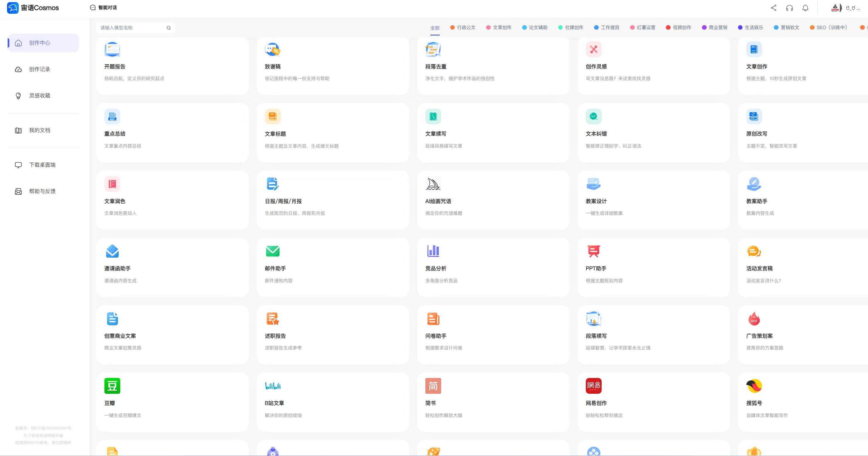Open the 教案助手 card
Screen dimensions: 868x456
[803, 200]
